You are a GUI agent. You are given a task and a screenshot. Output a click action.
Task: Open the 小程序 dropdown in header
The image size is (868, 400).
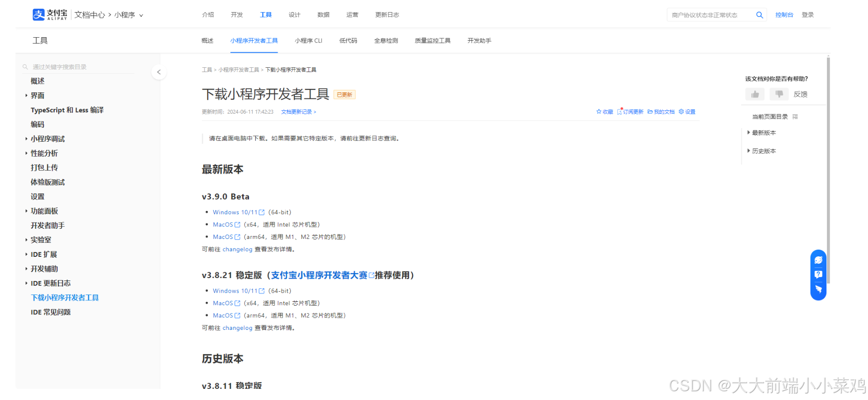coord(129,15)
